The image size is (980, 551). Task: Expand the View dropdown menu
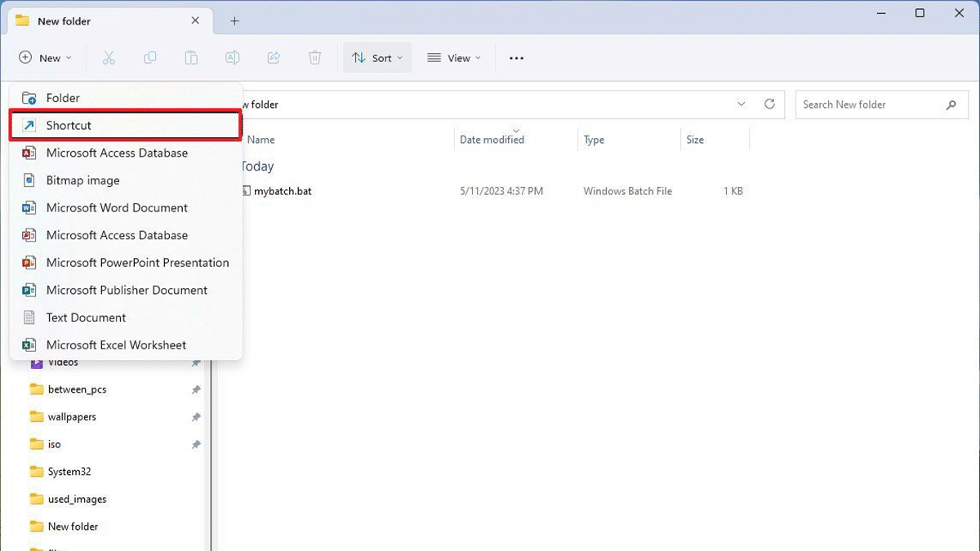click(454, 58)
